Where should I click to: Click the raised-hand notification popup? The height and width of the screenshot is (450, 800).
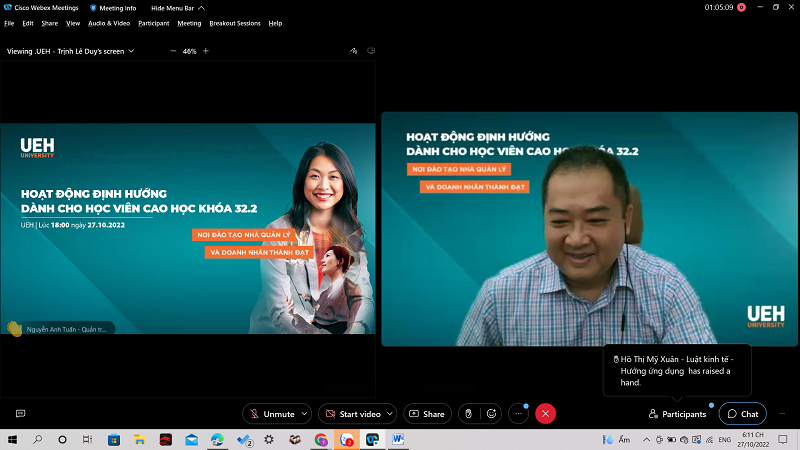pos(677,370)
